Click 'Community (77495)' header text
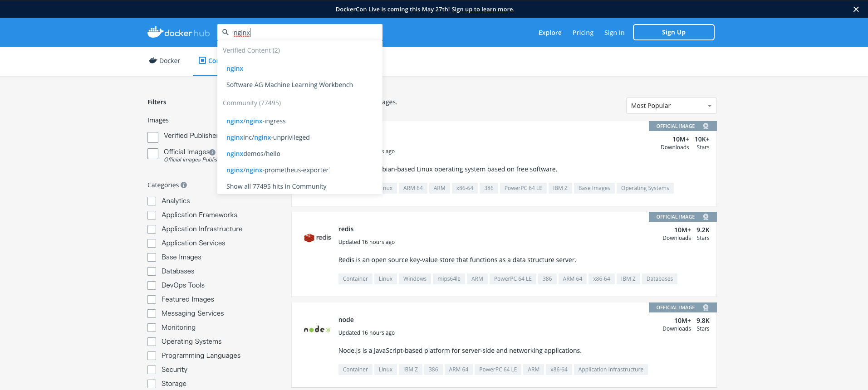This screenshot has height=390, width=868. click(x=252, y=103)
